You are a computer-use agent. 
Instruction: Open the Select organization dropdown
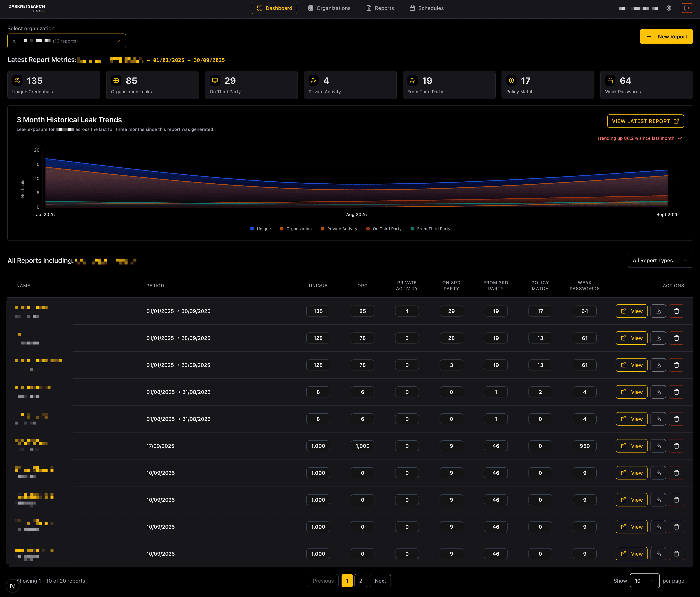tap(67, 40)
